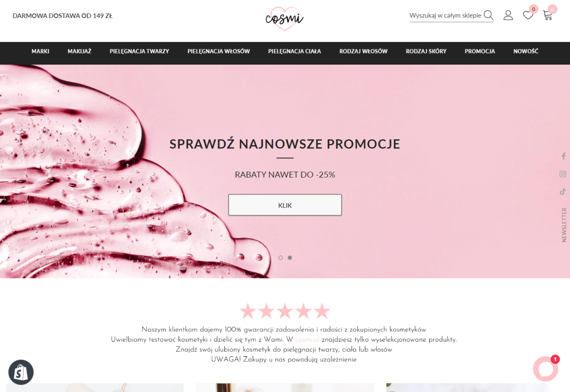The height and width of the screenshot is (392, 570).
Task: Visit the Facebook page via sidebar icon
Action: (x=563, y=156)
